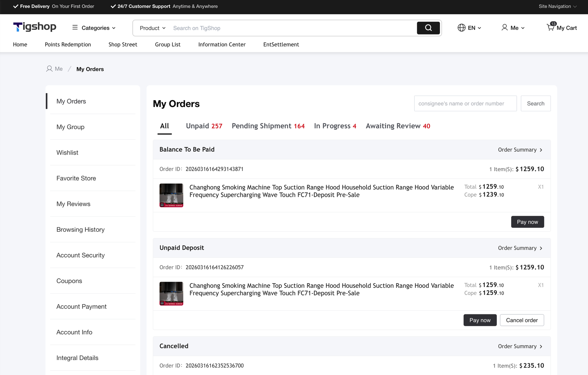Select the Awaiting Review tab
The height and width of the screenshot is (375, 588).
click(398, 126)
